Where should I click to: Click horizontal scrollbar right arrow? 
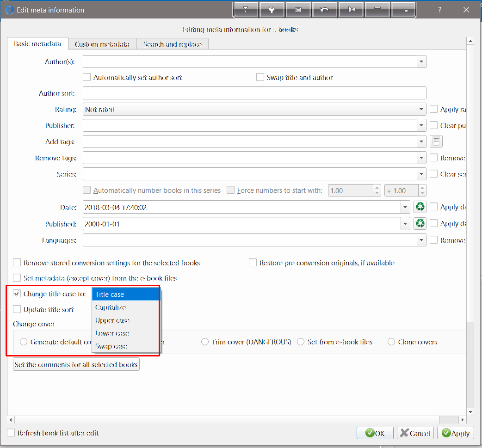(462, 419)
